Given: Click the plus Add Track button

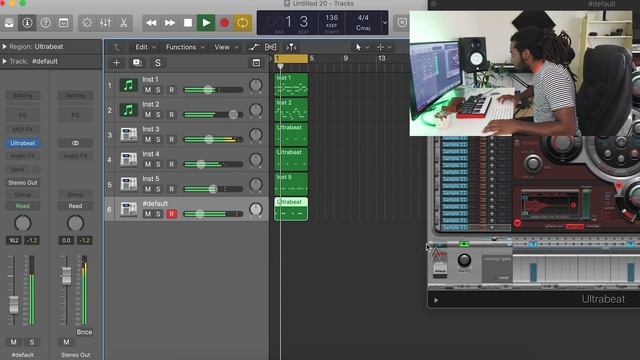Looking at the screenshot, I should [116, 63].
